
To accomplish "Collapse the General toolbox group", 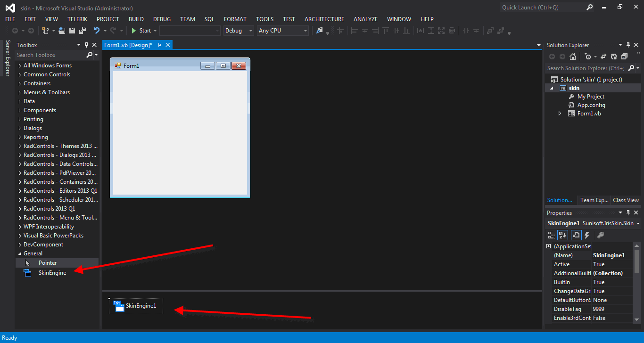I will 20,253.
